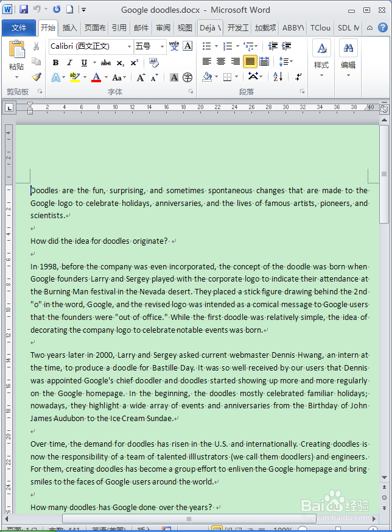Click the Grow Font icon
392x532 pixels.
141,77
